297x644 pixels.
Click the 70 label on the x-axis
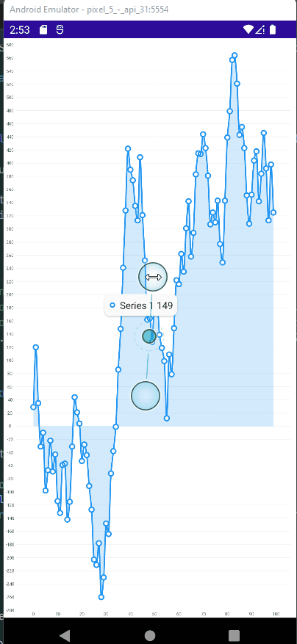click(x=203, y=614)
